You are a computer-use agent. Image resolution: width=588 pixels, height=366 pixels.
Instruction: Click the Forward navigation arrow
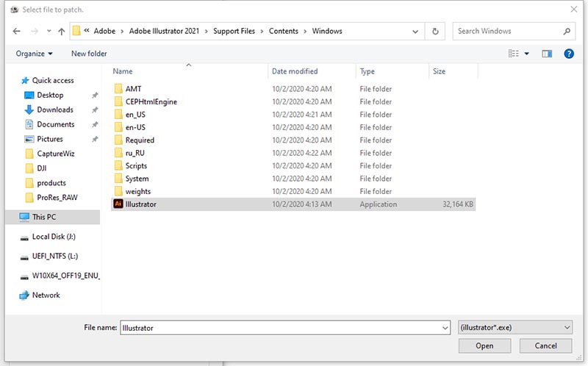click(35, 31)
